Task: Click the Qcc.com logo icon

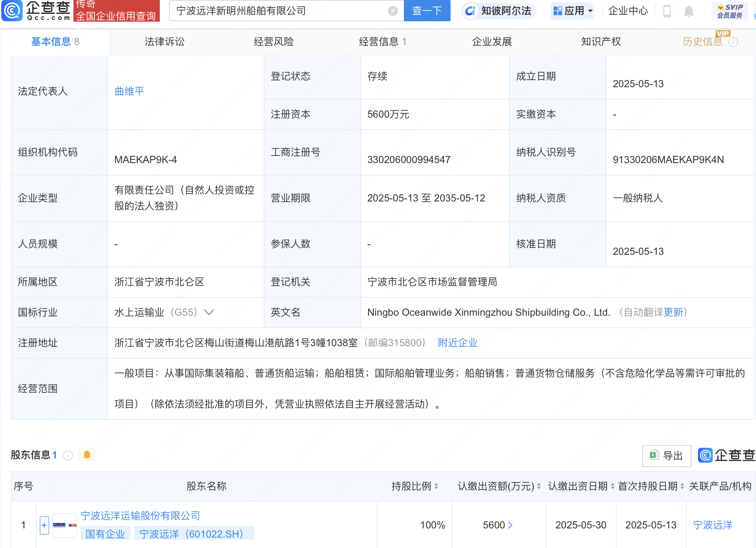Action: tap(12, 10)
